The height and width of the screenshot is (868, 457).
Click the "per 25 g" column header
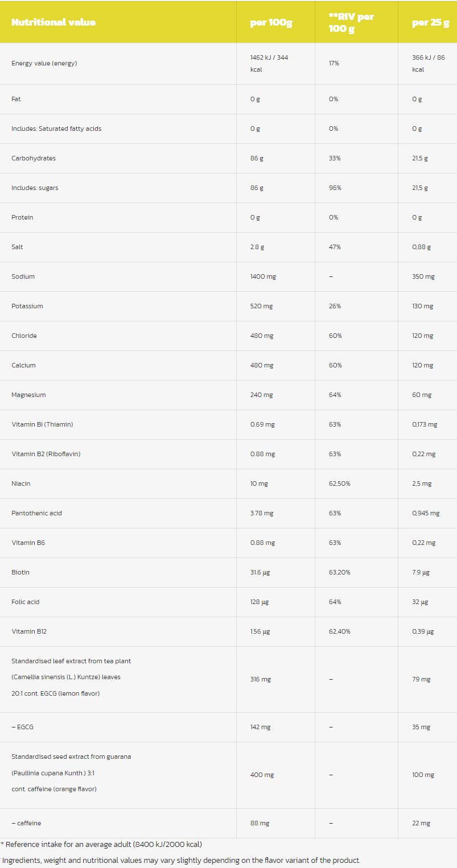(430, 22)
